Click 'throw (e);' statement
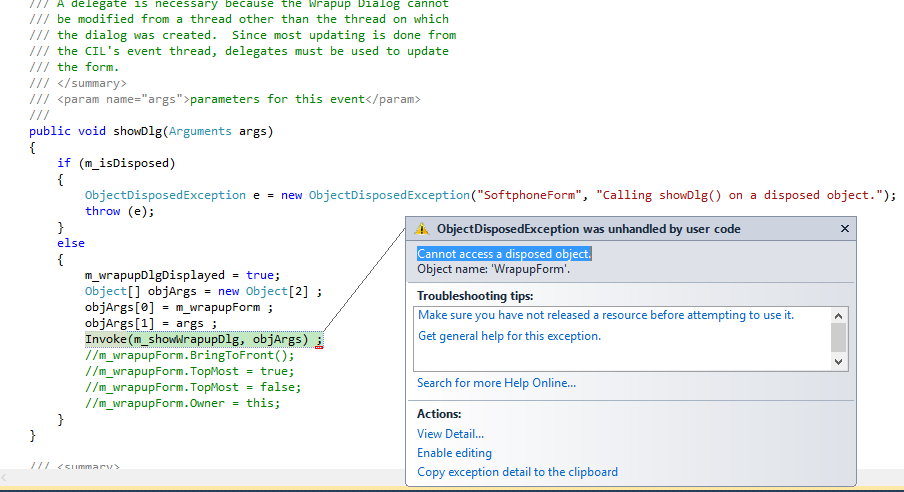This screenshot has height=492, width=904. coord(120,211)
